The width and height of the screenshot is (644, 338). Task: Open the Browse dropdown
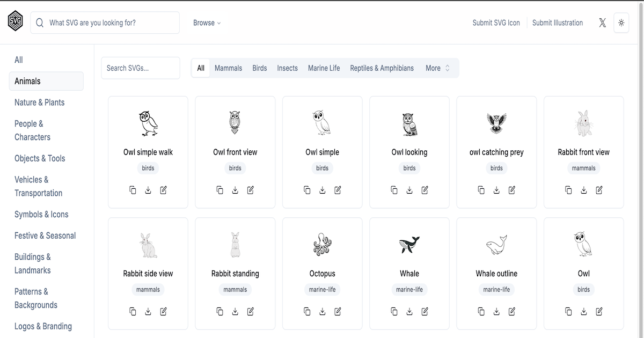click(206, 23)
